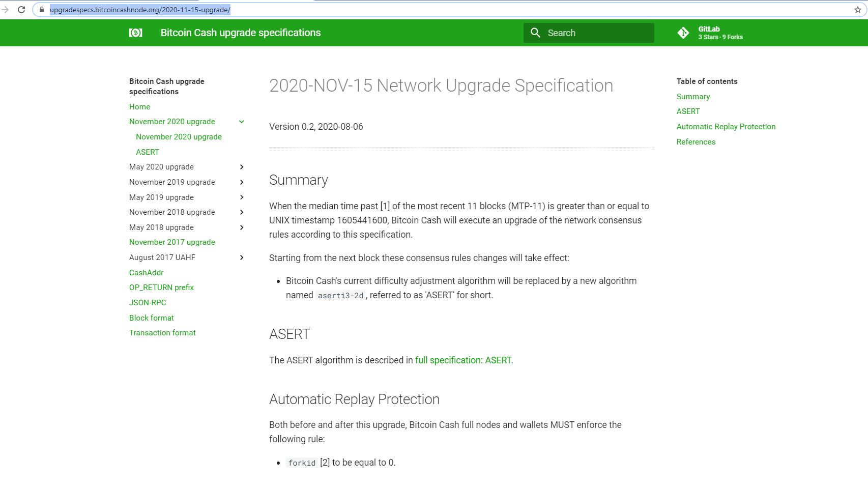Jump to References in table of contents
Image resolution: width=868 pixels, height=487 pixels.
[696, 142]
